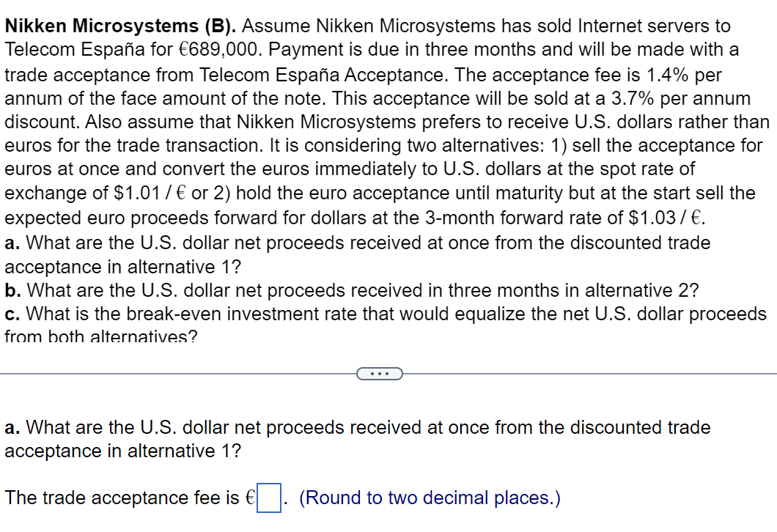The width and height of the screenshot is (777, 532).
Task: Collapse the problem statement with the ellipsis toggle
Action: 378,374
